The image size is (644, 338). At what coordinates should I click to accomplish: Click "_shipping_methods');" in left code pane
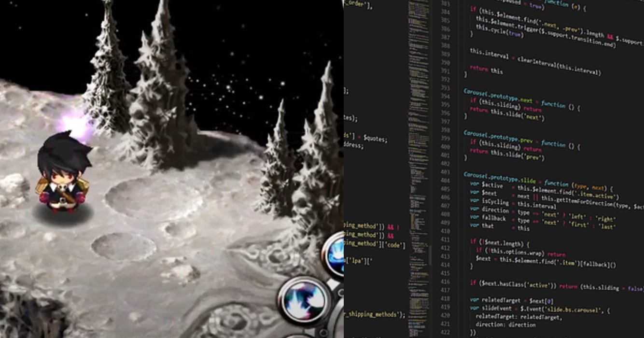(375, 314)
